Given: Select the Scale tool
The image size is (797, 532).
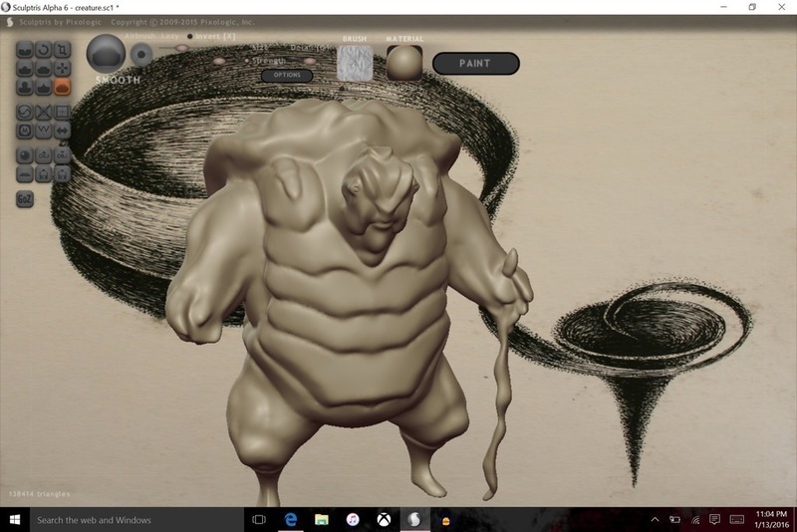Looking at the screenshot, I should click(x=63, y=50).
